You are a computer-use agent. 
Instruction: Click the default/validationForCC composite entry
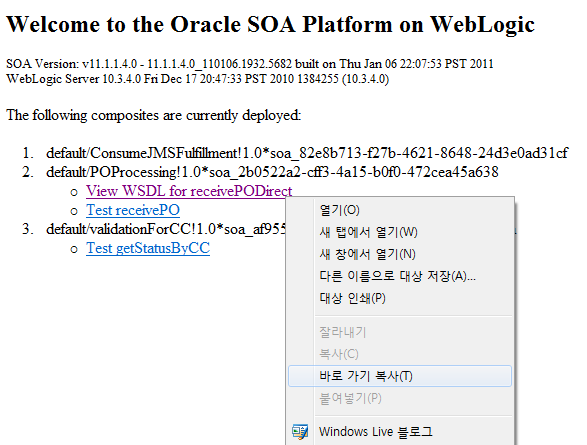[166, 229]
